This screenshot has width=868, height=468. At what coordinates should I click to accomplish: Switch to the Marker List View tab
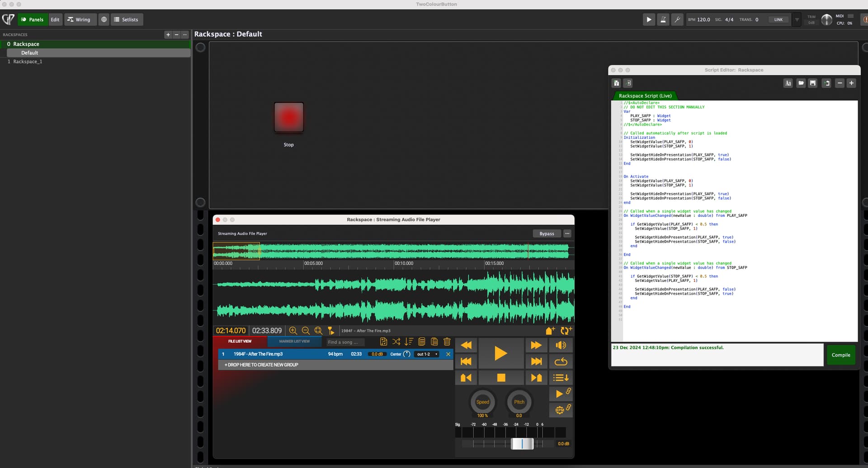(x=294, y=342)
